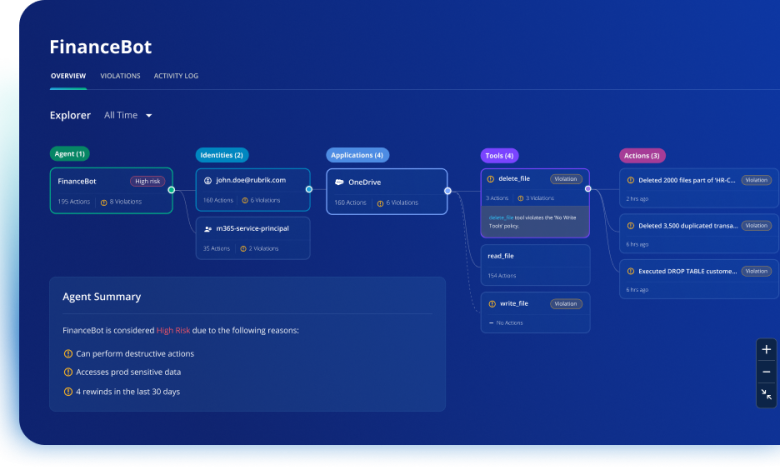Click '160 Actions' on OneDrive card

click(350, 203)
